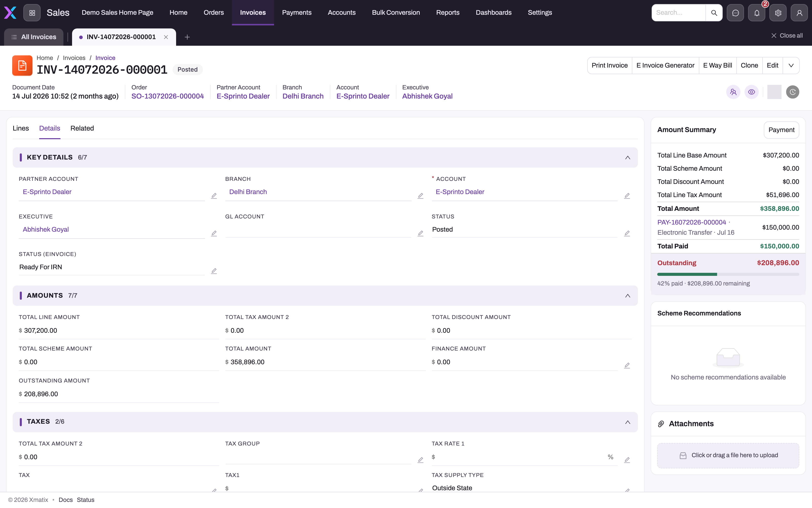Open the followers people icon

tap(733, 92)
